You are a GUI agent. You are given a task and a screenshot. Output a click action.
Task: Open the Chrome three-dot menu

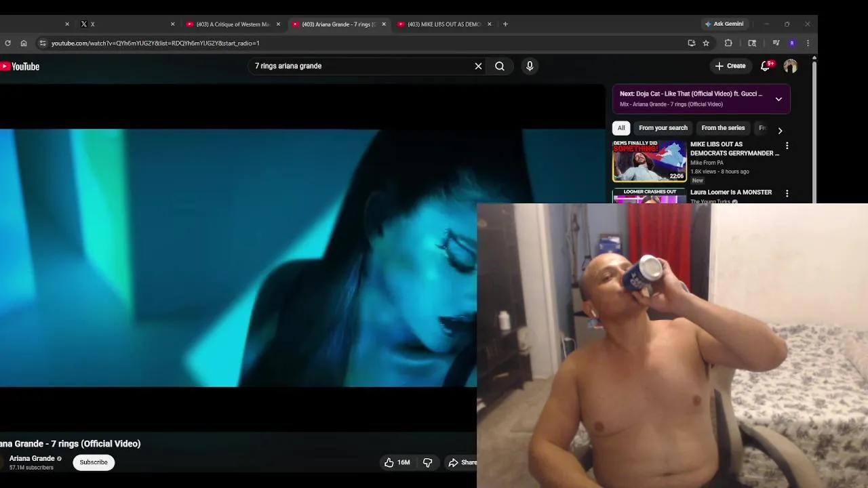pos(808,43)
